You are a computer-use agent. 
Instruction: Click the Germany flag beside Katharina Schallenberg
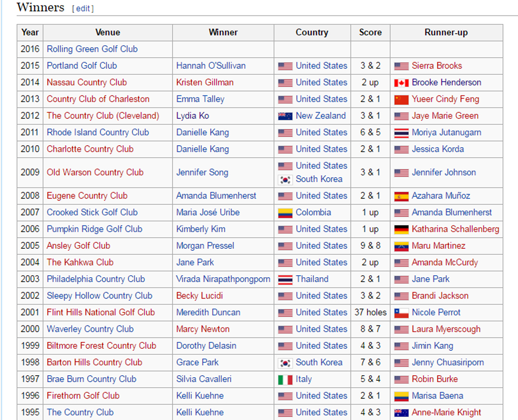401,229
